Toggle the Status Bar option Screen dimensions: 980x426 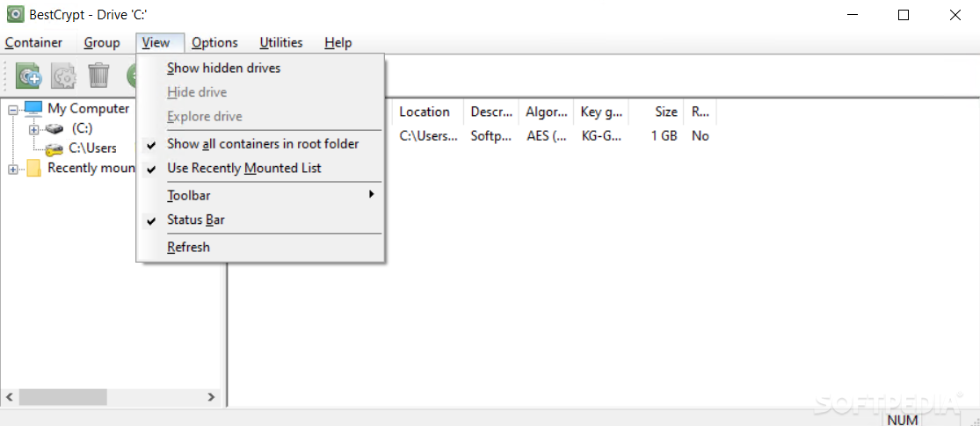[x=260, y=220]
